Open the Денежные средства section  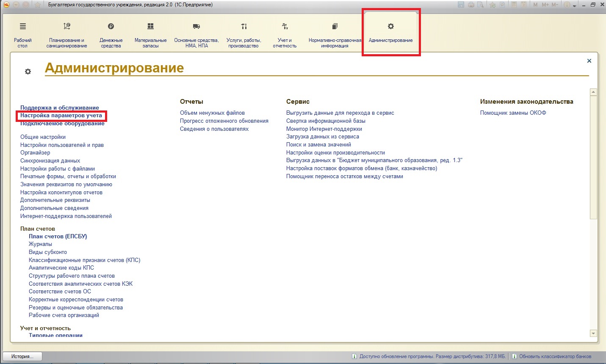(x=111, y=36)
